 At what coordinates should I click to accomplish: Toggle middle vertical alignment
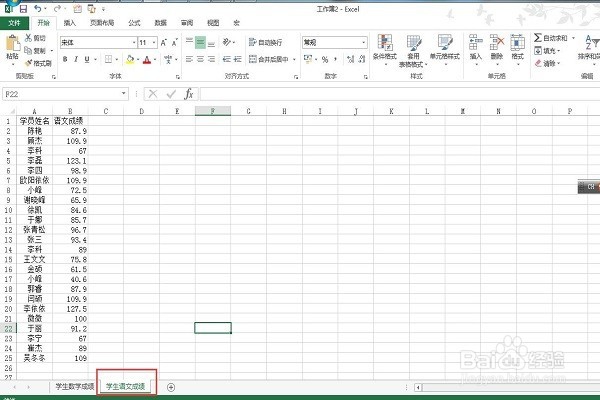200,42
